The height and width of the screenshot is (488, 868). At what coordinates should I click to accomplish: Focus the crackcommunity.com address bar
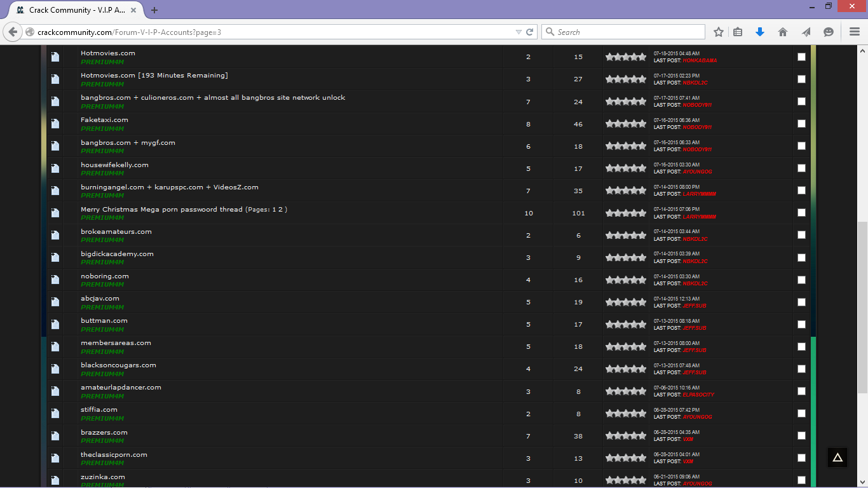point(273,32)
